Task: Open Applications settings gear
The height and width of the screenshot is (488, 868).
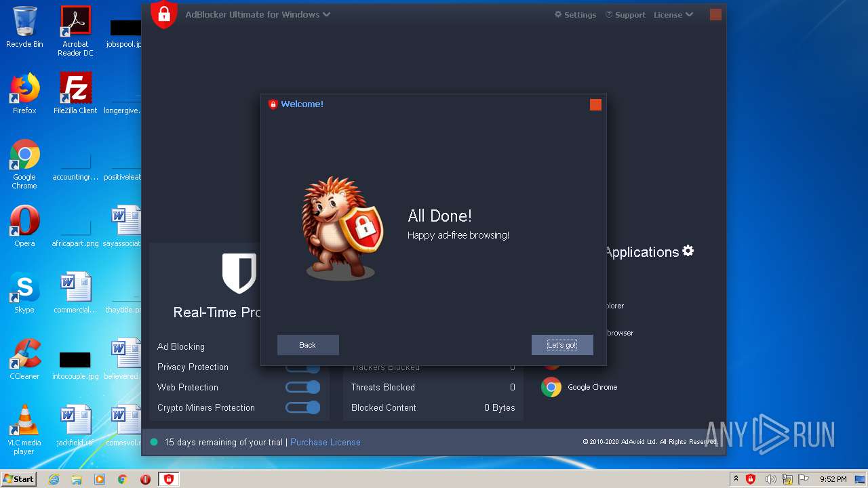Action: [688, 251]
